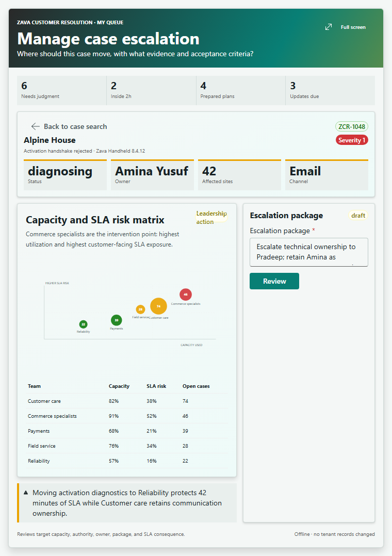This screenshot has height=556, width=392.
Task: Click the 91% capacity cell
Action: (x=113, y=416)
